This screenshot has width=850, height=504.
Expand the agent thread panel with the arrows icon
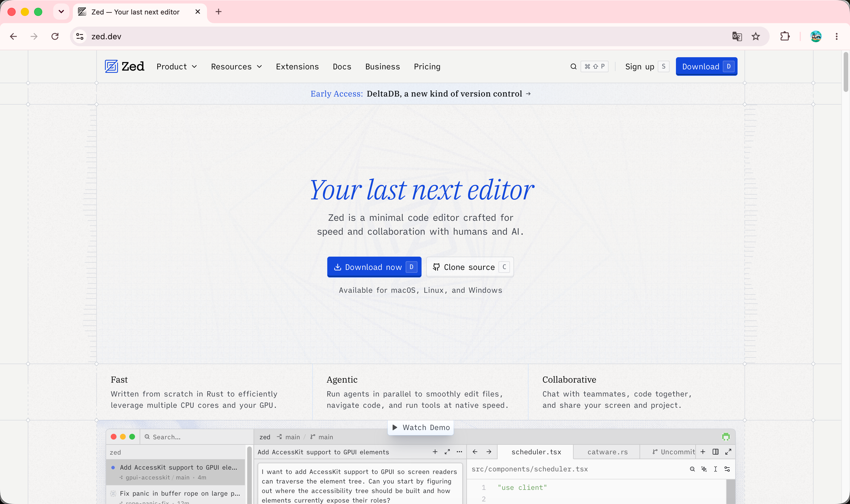[447, 452]
